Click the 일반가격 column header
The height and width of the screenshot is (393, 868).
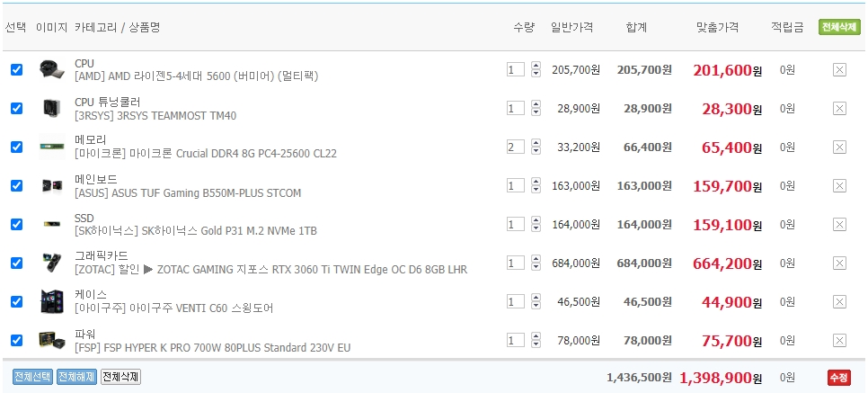(x=572, y=27)
